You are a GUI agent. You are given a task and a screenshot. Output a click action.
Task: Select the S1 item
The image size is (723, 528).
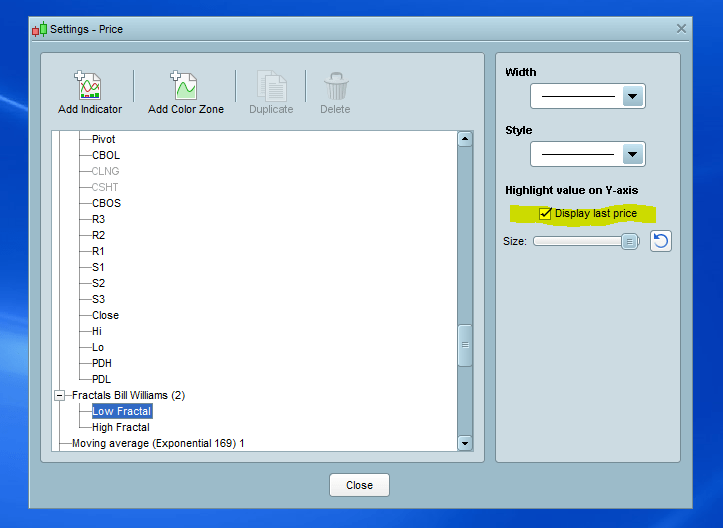98,267
